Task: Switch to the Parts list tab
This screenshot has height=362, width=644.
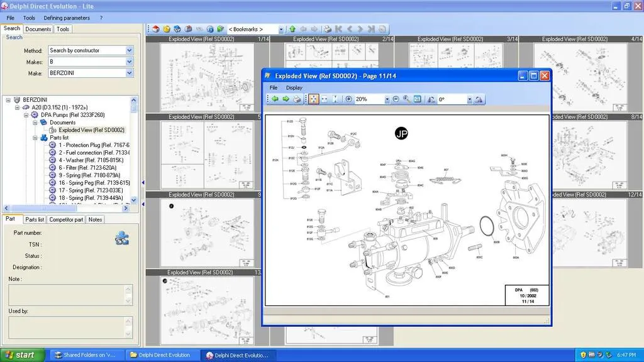Action: click(35, 219)
